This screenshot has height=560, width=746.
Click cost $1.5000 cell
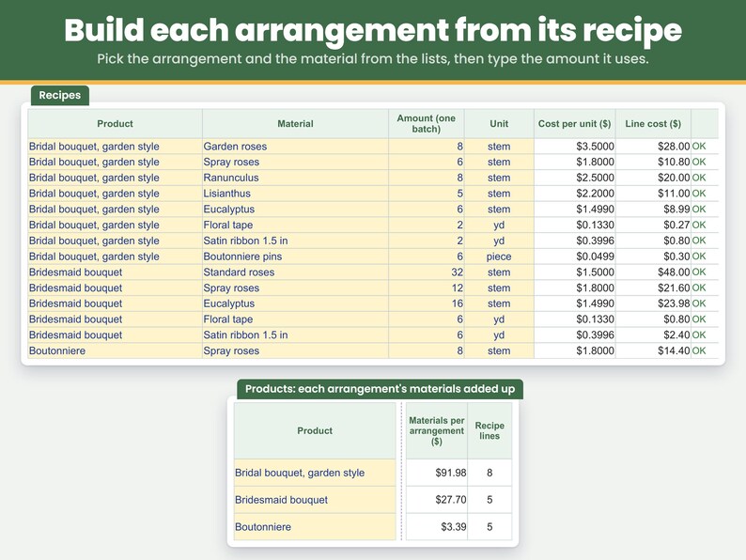click(575, 272)
